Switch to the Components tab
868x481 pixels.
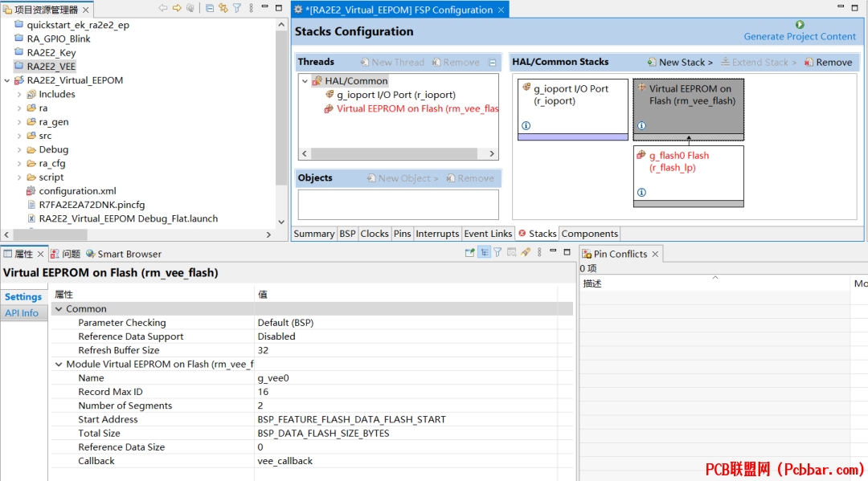[x=590, y=234]
